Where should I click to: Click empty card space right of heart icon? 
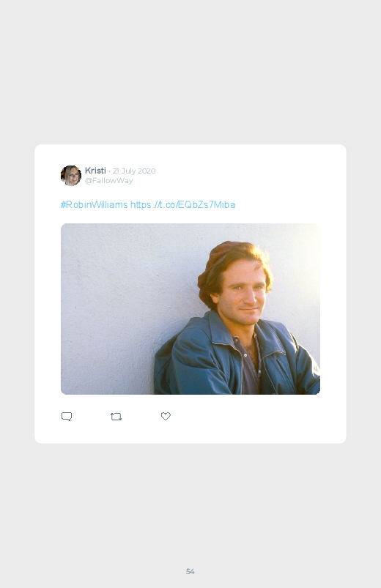pos(255,416)
